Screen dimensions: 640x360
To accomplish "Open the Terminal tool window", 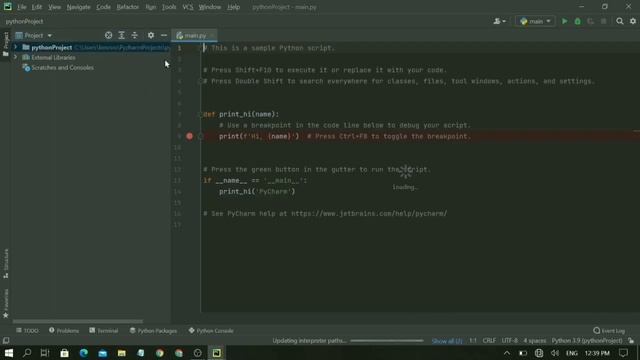I will [104, 331].
